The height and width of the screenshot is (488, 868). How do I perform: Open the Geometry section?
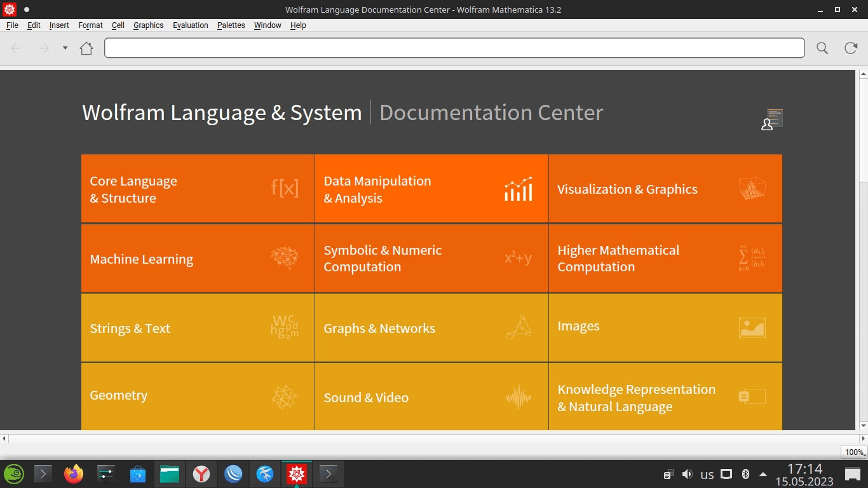[x=198, y=396]
